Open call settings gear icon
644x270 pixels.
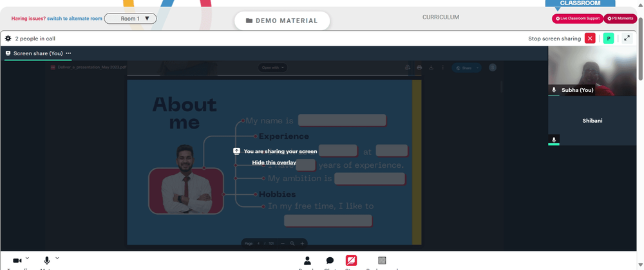tap(8, 39)
